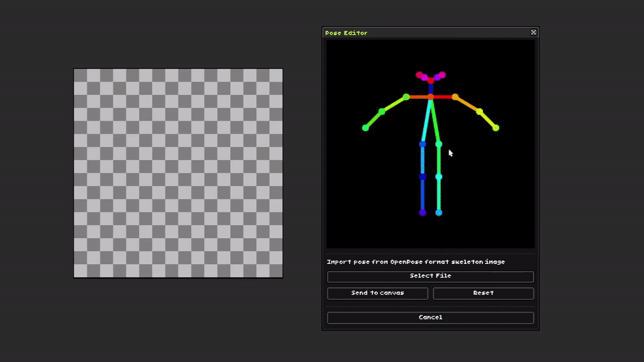
Task: Open the Select File pose import button
Action: click(x=430, y=277)
